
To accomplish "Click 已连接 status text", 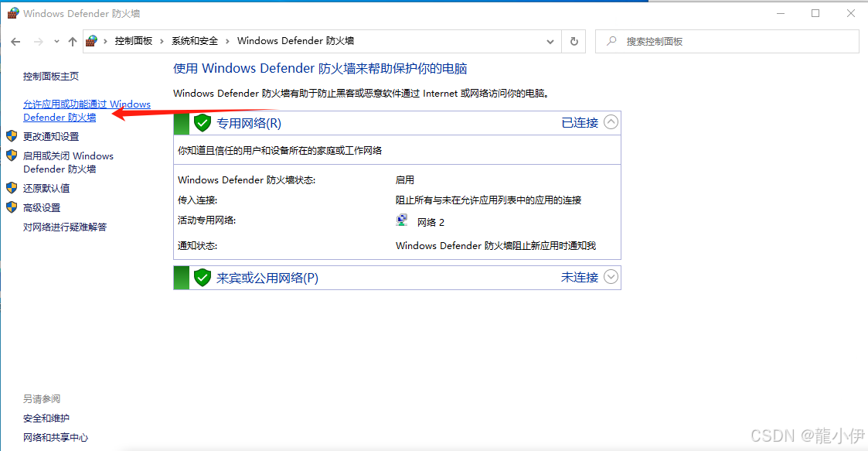I will coord(580,122).
